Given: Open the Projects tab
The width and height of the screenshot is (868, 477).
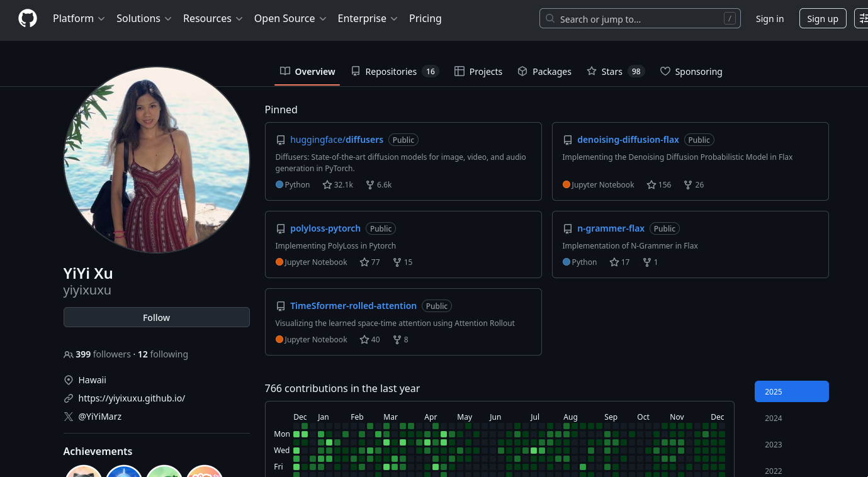Looking at the screenshot, I should tap(478, 71).
